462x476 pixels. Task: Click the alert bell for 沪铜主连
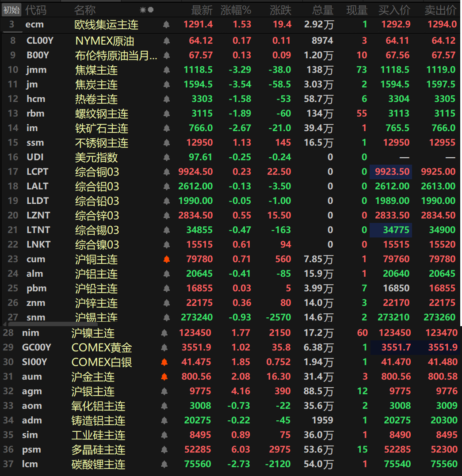coord(167,259)
